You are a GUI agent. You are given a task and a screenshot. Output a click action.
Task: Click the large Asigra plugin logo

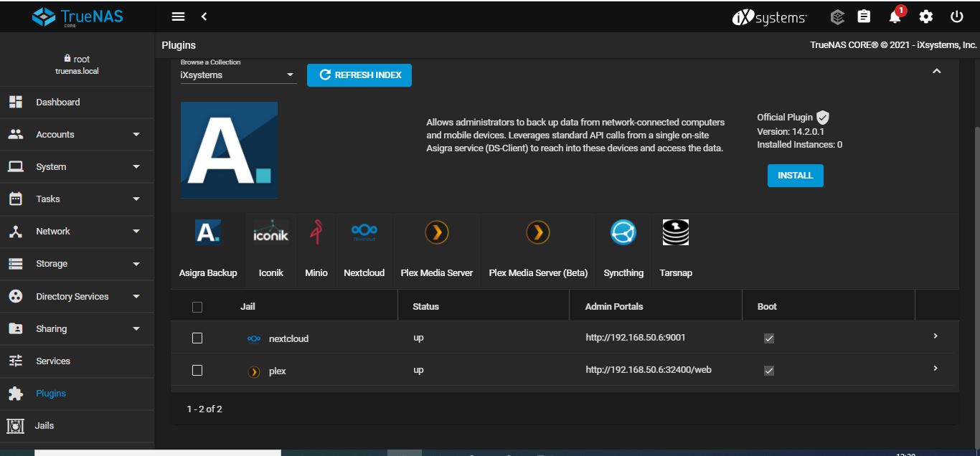[229, 150]
